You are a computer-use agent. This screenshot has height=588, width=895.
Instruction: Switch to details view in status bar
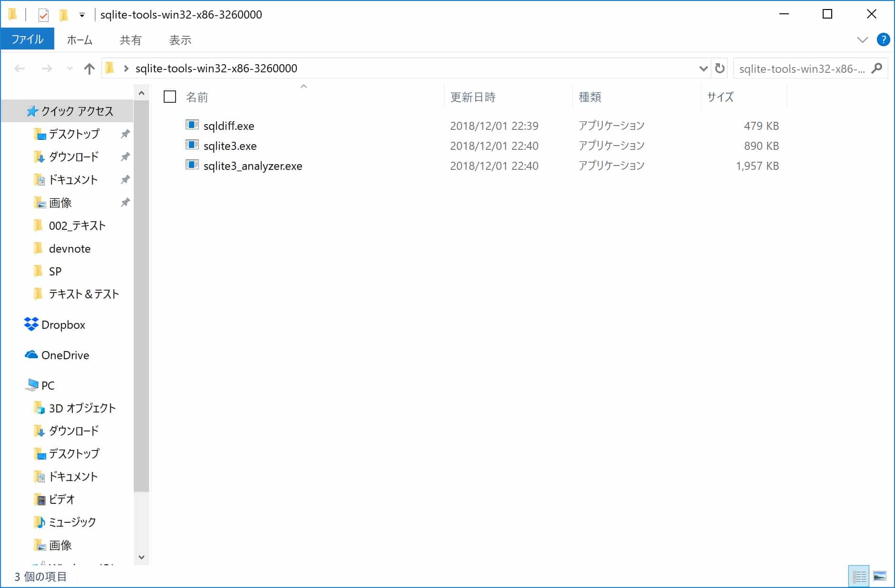click(x=859, y=576)
